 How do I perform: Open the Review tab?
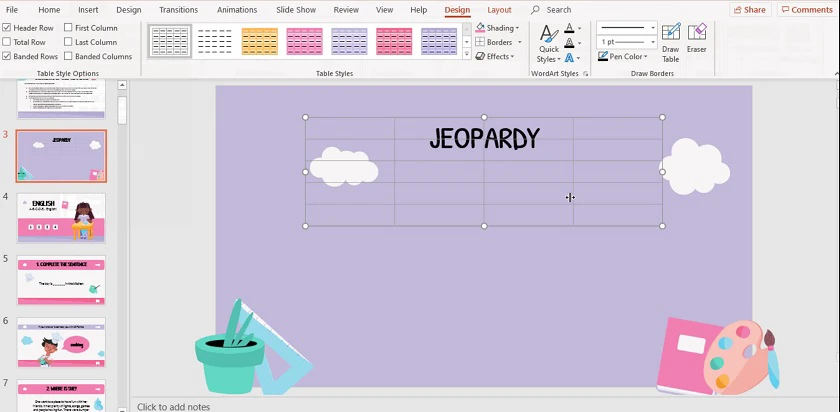tap(346, 10)
